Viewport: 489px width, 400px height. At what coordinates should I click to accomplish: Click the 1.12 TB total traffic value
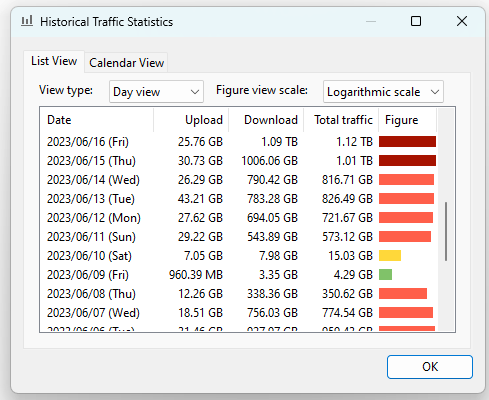(354, 142)
